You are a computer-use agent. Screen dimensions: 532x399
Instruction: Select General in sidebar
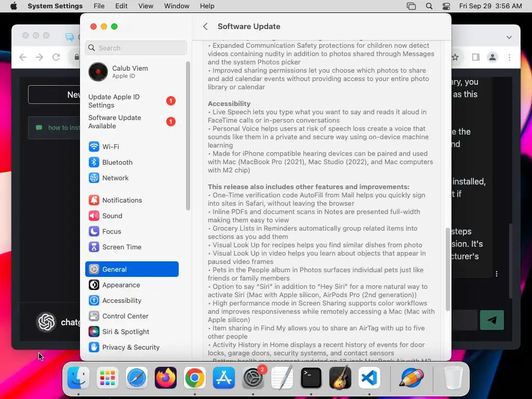point(131,270)
